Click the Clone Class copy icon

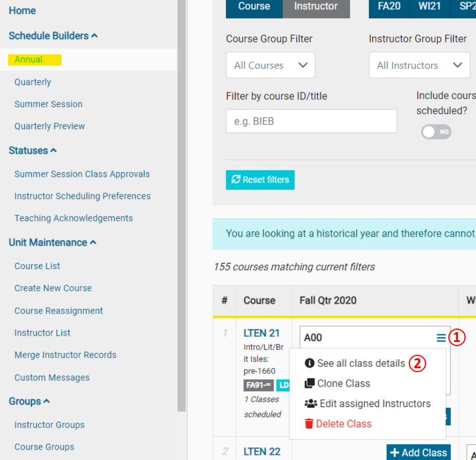click(309, 384)
